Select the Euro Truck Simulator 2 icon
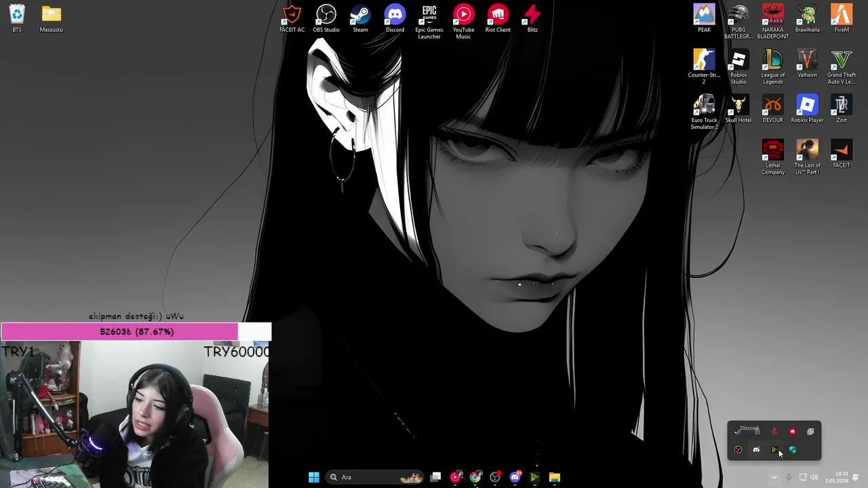Viewport: 868px width, 488px height. 704,112
